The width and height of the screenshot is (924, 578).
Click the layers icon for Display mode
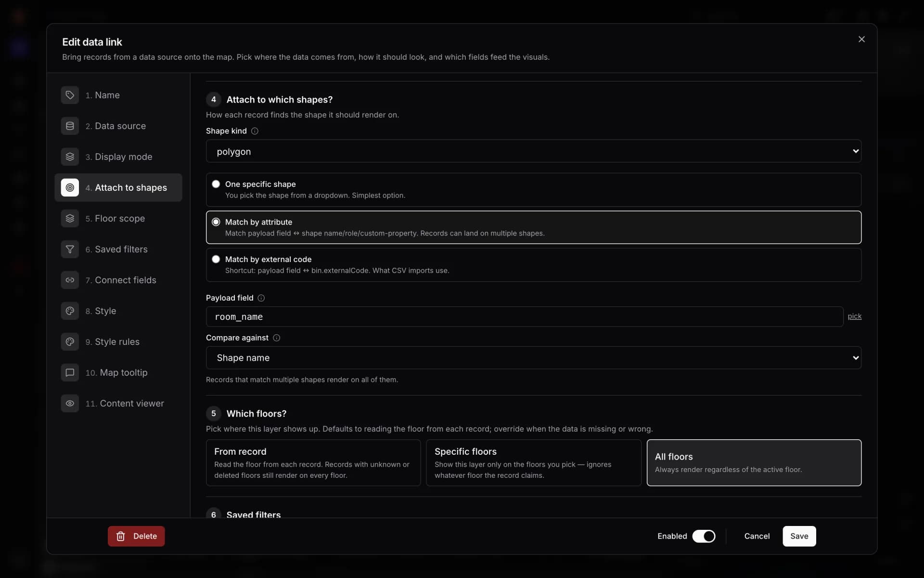point(70,157)
